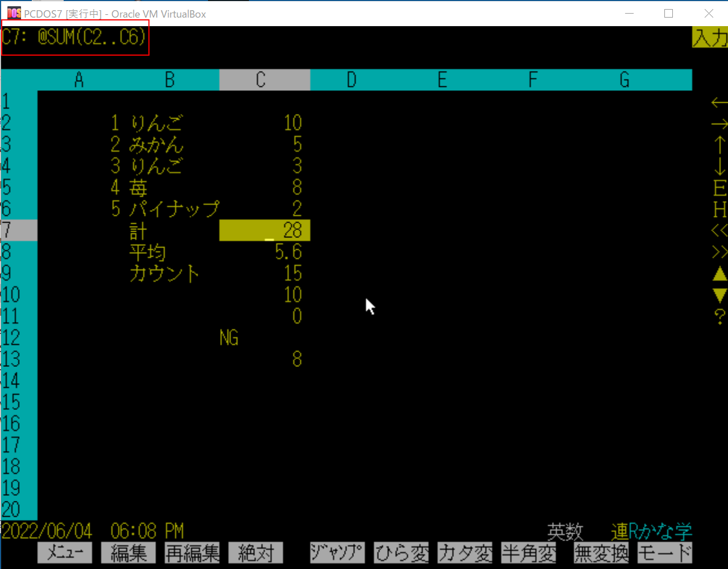The image size is (728, 569).
Task: Open help with the ? icon
Action: click(x=719, y=317)
